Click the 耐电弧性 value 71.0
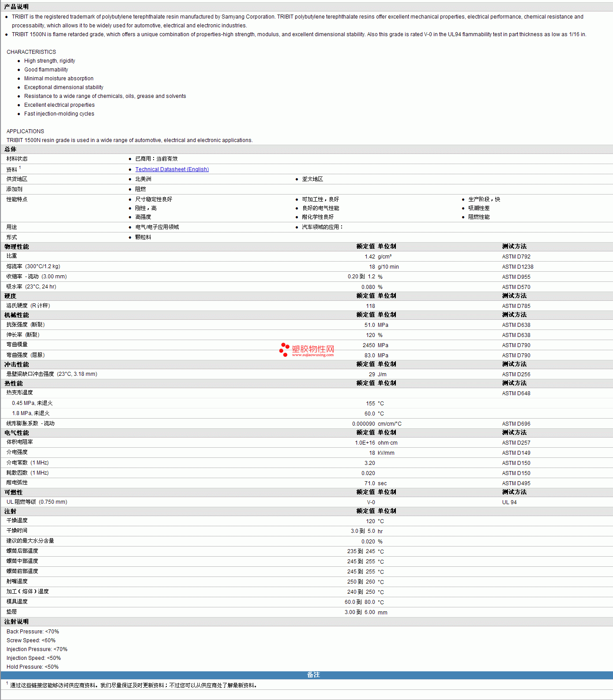The image size is (613, 700). coord(370,483)
